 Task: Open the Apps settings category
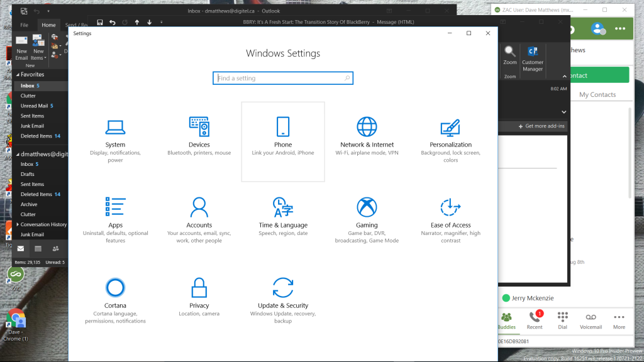point(115,221)
